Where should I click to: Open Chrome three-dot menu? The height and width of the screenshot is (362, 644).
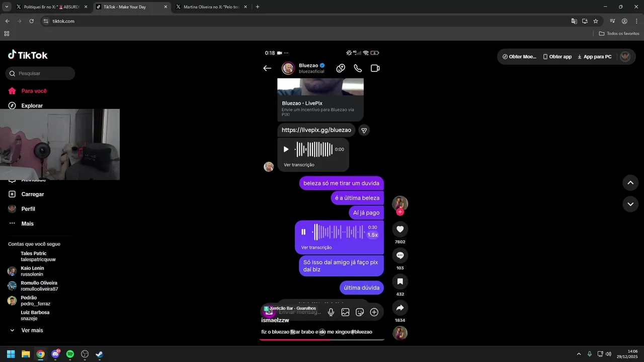636,21
